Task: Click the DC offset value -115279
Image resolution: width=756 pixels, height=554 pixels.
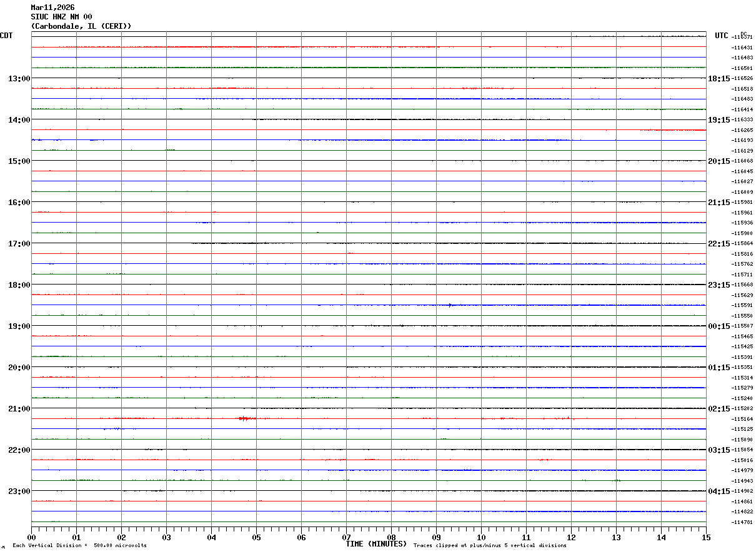Action: tap(742, 388)
